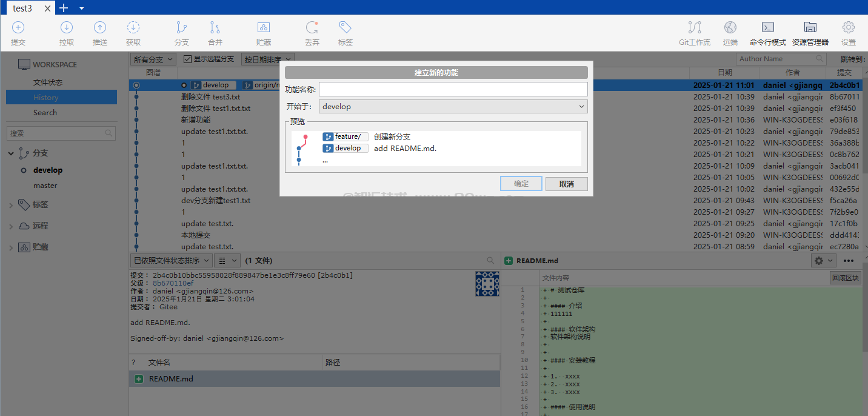The height and width of the screenshot is (416, 868).
Task: Open the 开始于 develop dropdown
Action: pos(453,107)
